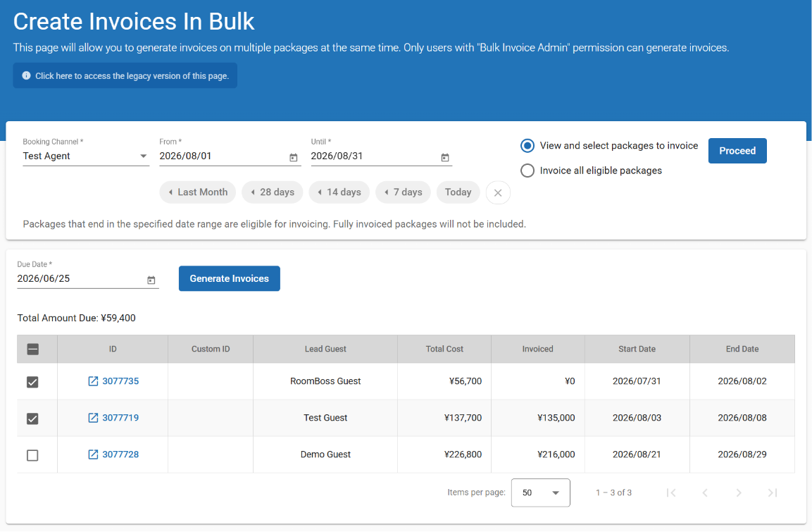Image resolution: width=812 pixels, height=532 pixels.
Task: Click the Start Date column header
Action: pos(637,349)
